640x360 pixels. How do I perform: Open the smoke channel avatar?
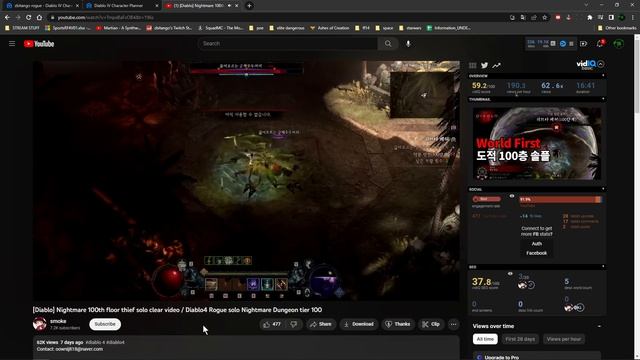40,324
